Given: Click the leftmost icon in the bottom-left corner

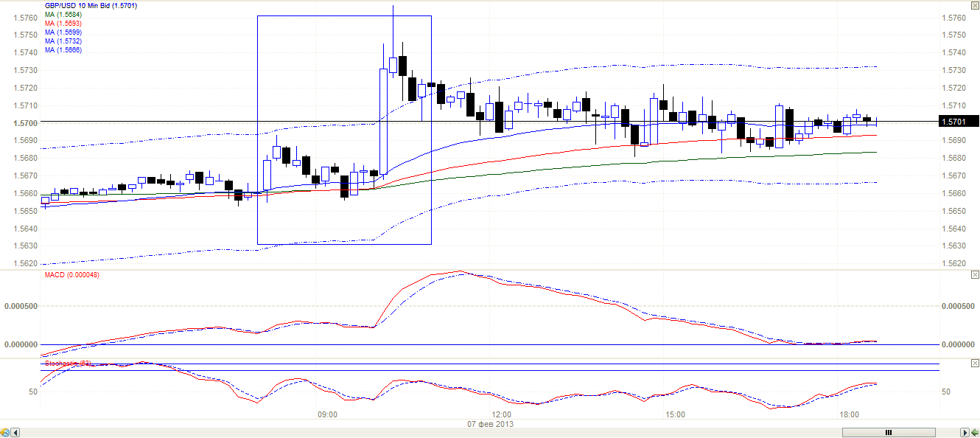Looking at the screenshot, I should click(x=5, y=432).
